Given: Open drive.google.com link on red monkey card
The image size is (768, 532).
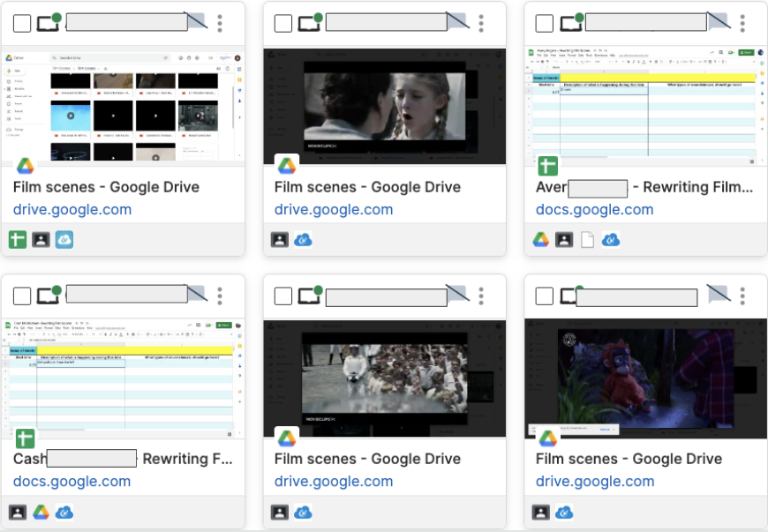Looking at the screenshot, I should pyautogui.click(x=595, y=482).
